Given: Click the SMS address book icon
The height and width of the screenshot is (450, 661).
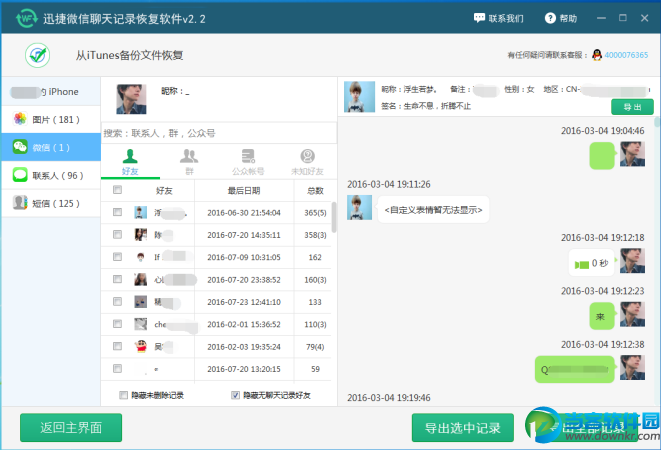Looking at the screenshot, I should [x=20, y=202].
